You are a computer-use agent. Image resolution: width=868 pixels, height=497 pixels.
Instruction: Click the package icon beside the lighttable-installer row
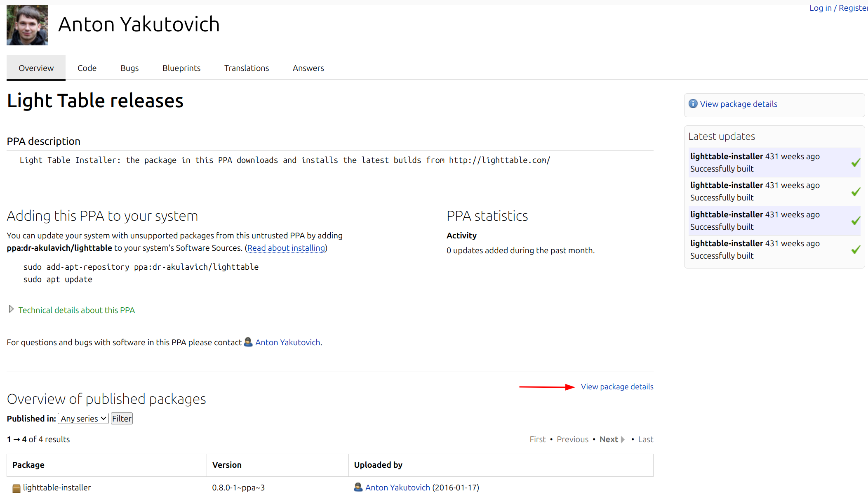pyautogui.click(x=16, y=488)
